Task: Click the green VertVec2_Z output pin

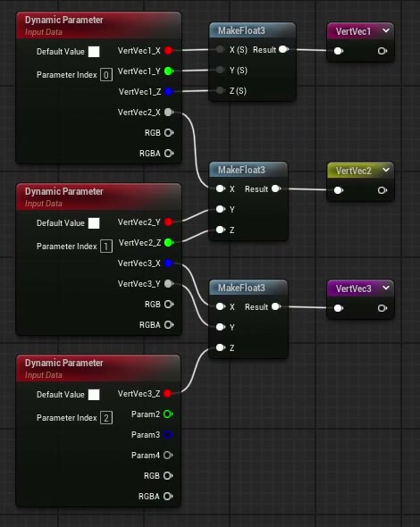Action: [169, 243]
